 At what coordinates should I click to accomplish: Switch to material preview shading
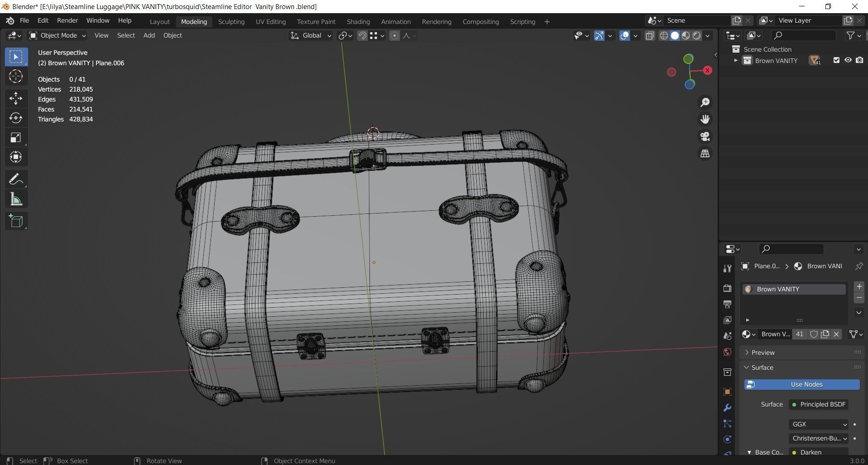686,36
